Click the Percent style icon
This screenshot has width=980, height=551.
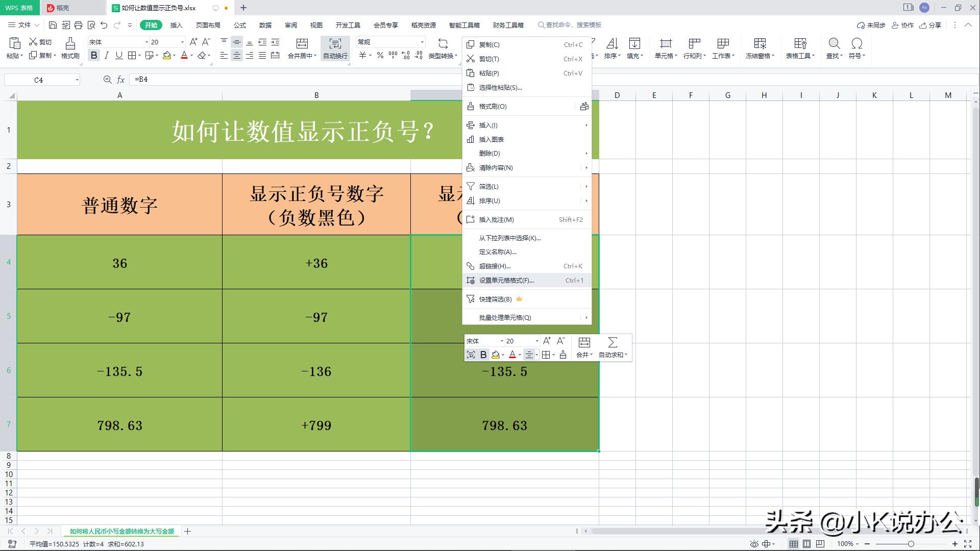[380, 55]
